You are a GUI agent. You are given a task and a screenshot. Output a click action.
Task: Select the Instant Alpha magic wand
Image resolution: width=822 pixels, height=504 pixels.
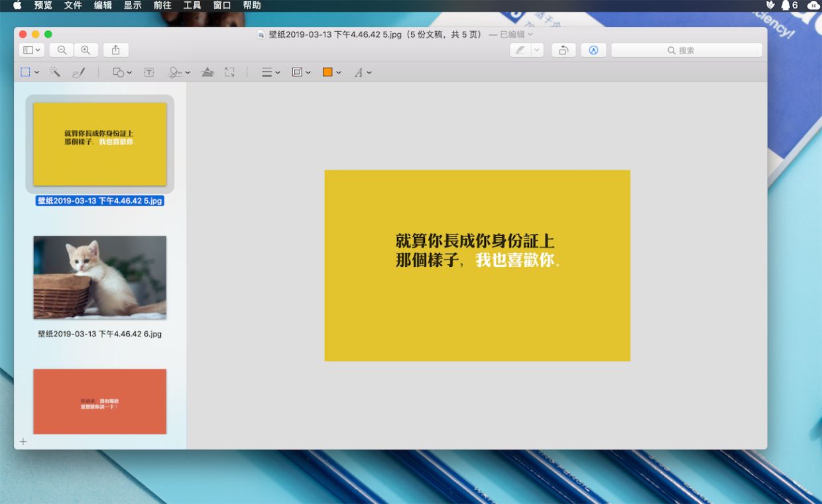pyautogui.click(x=54, y=72)
